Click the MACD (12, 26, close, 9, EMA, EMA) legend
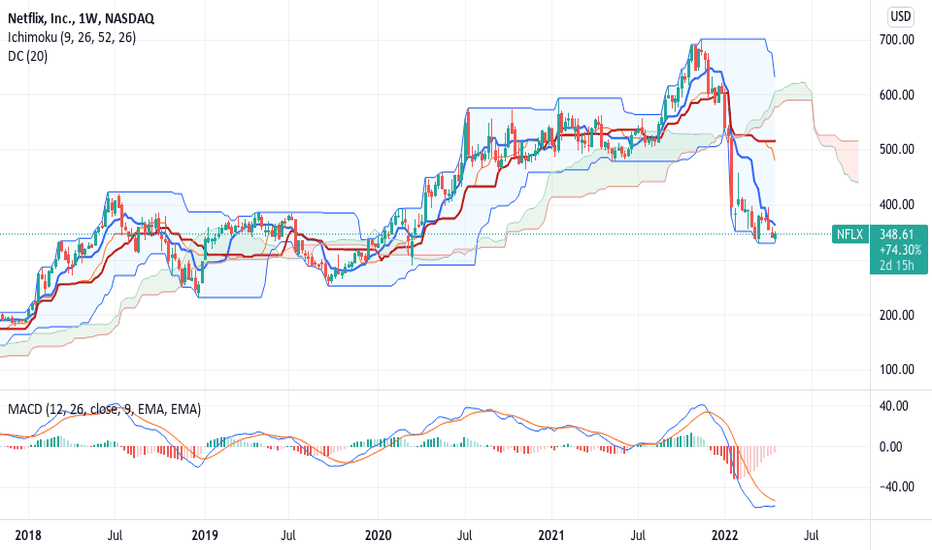The height and width of the screenshot is (550, 932). click(x=104, y=409)
